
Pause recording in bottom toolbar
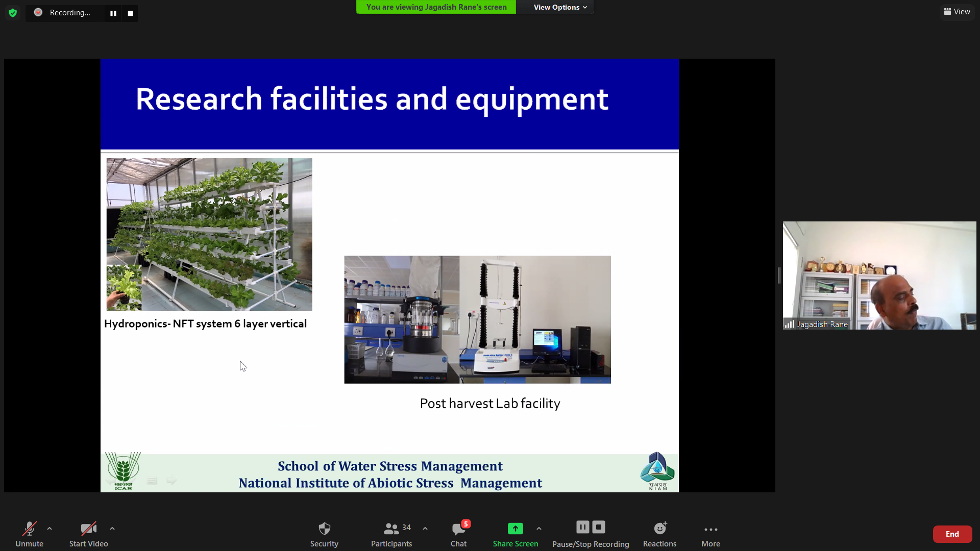pyautogui.click(x=582, y=527)
